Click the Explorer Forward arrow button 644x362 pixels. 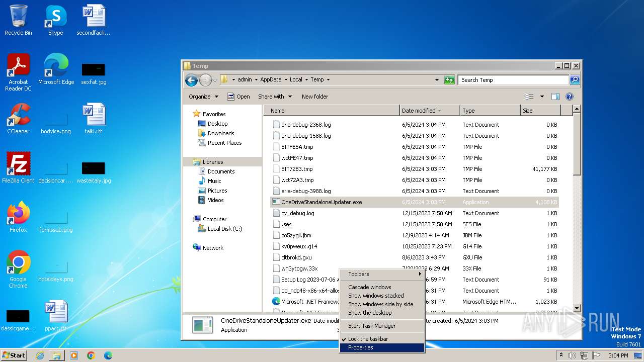205,79
